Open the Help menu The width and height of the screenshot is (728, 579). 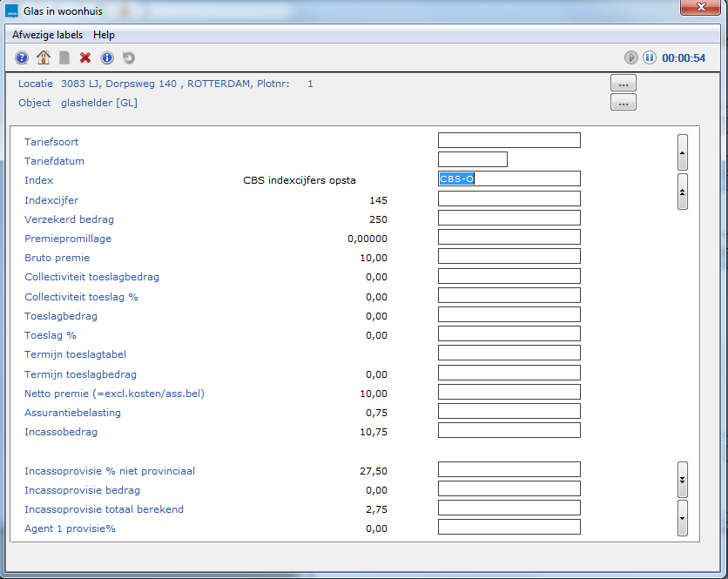[104, 35]
